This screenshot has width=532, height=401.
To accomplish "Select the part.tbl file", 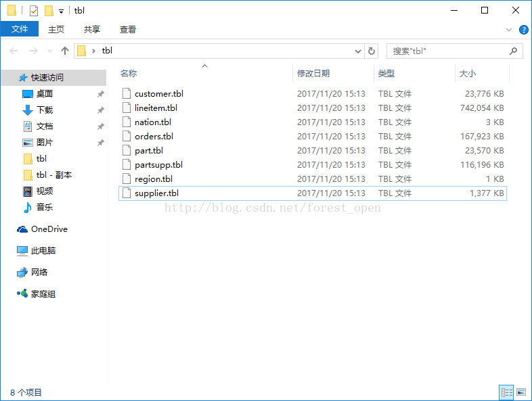I will pyautogui.click(x=313, y=151).
